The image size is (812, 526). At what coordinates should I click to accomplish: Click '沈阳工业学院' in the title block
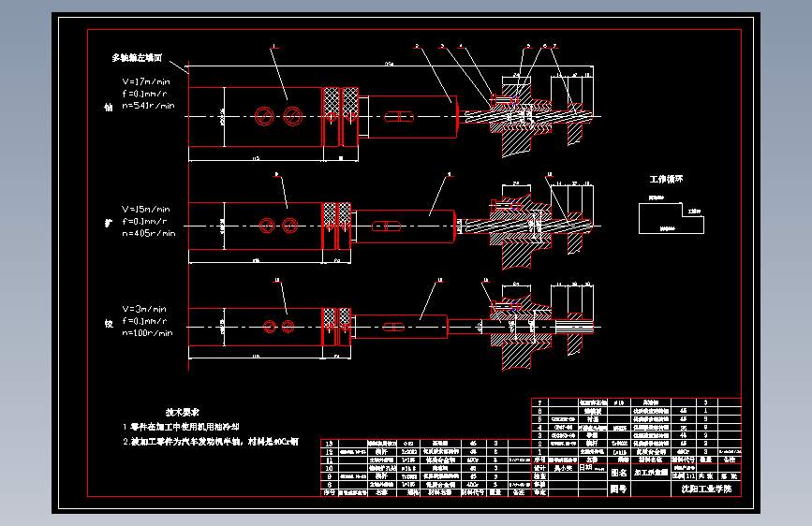coord(706,489)
